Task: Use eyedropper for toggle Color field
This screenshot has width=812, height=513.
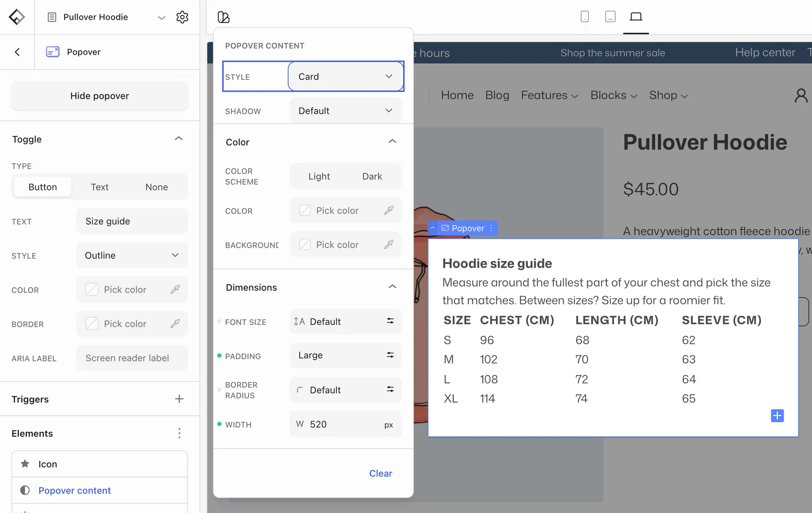Action: pyautogui.click(x=175, y=289)
